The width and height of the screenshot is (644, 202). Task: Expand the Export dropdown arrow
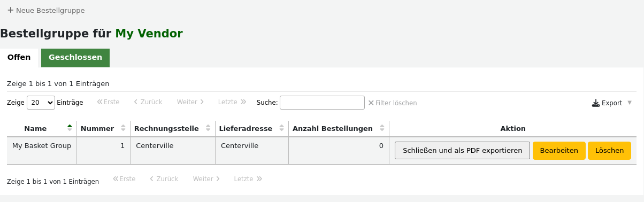pyautogui.click(x=630, y=103)
